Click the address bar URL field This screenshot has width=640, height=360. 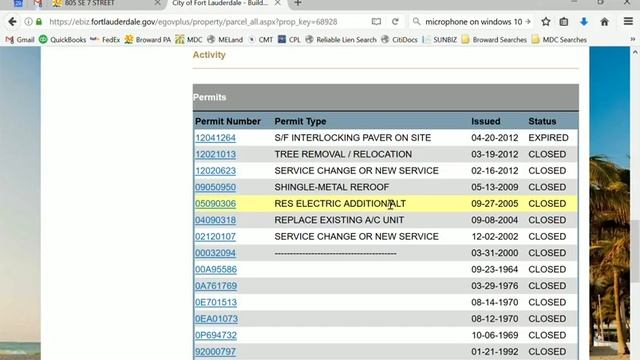tap(193, 22)
